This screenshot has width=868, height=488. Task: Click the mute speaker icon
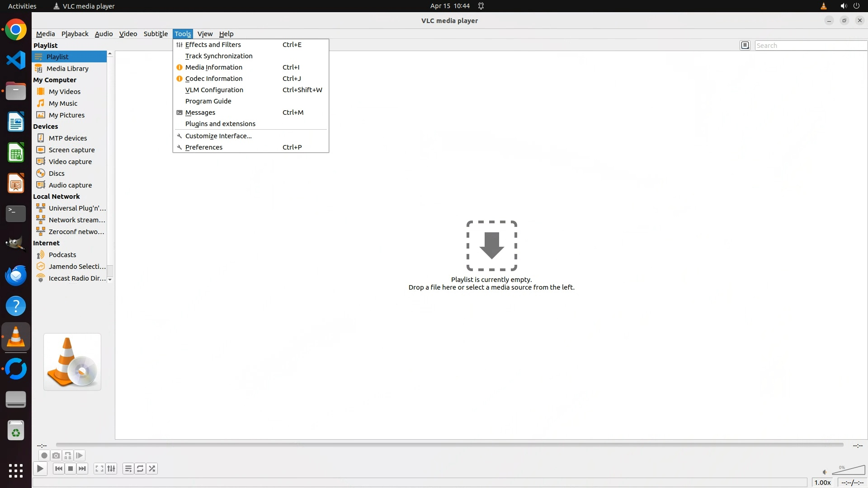[825, 472]
